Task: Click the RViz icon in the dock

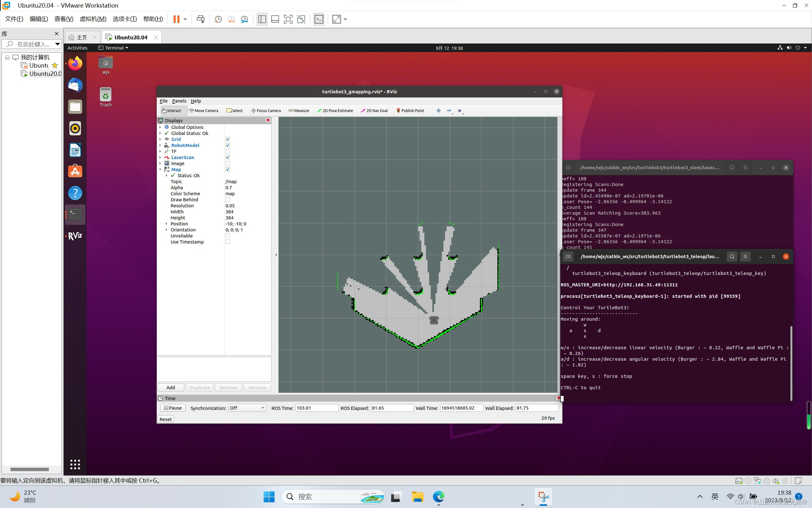Action: 75,236
